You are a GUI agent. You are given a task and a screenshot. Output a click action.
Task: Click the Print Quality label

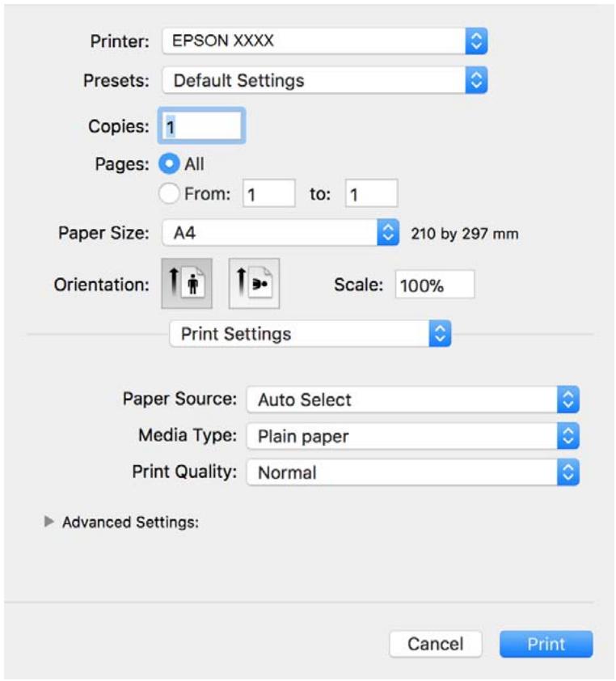click(184, 472)
